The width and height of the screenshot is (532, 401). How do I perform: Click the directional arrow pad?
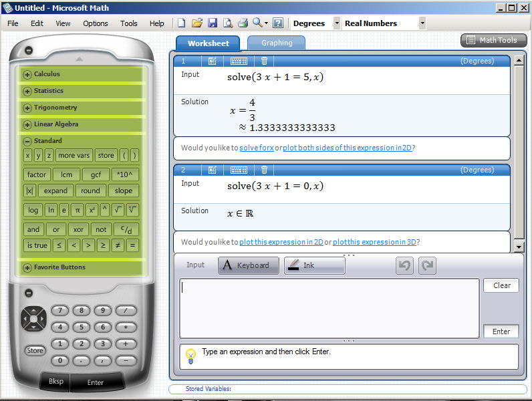point(33,319)
